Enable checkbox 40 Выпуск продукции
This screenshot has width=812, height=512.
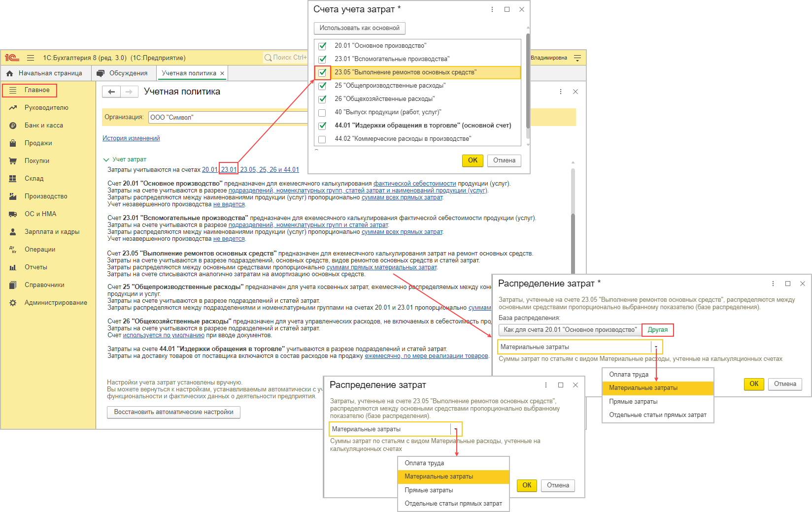pyautogui.click(x=322, y=112)
